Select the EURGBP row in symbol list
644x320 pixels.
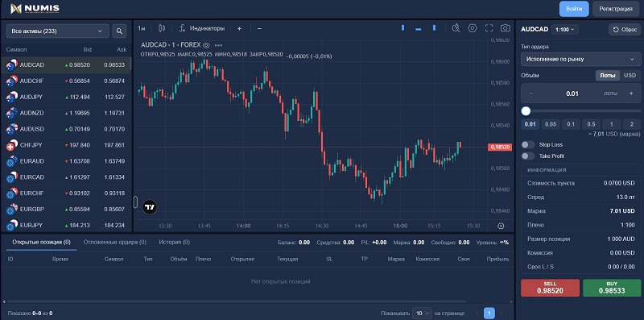[66, 210]
